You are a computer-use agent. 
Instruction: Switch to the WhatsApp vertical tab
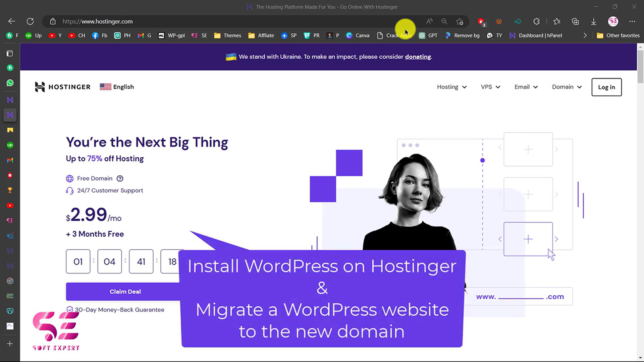10,83
